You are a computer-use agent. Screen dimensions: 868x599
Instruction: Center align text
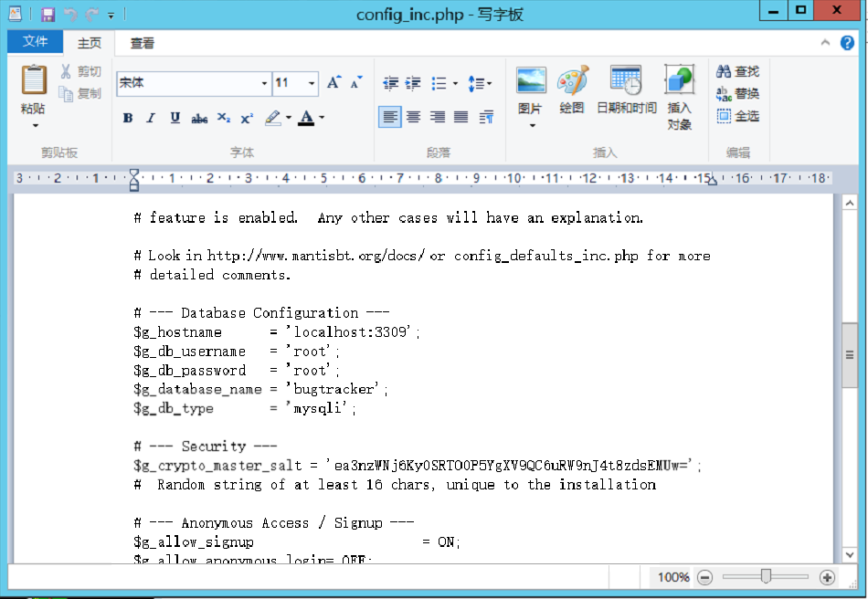414,117
